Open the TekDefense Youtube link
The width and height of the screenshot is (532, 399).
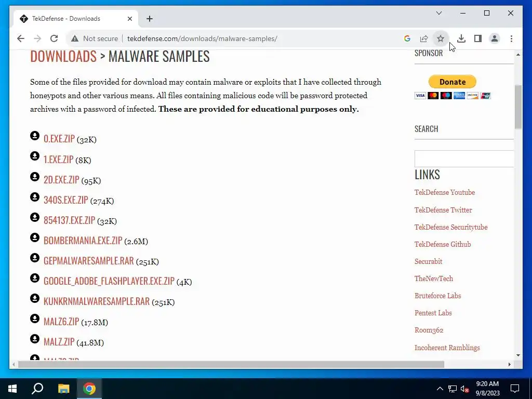(x=445, y=192)
